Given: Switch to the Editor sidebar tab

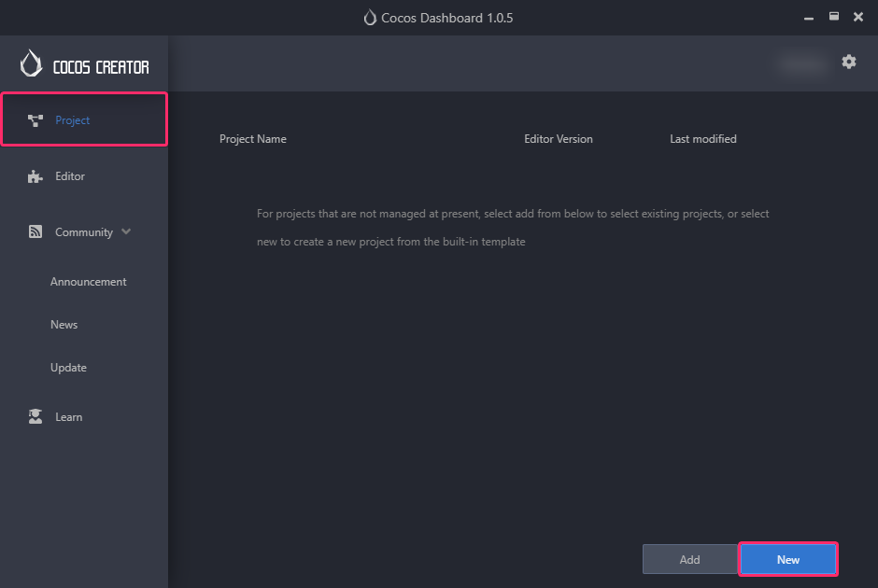Looking at the screenshot, I should pyautogui.click(x=84, y=176).
